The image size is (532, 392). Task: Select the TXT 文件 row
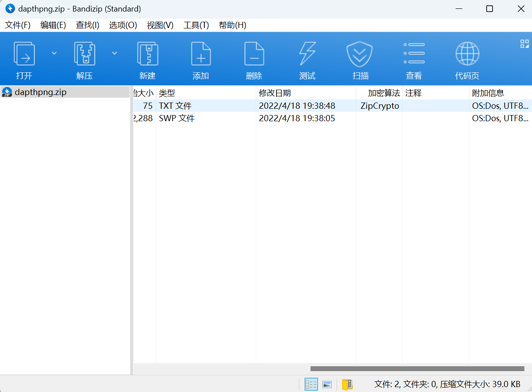(333, 106)
